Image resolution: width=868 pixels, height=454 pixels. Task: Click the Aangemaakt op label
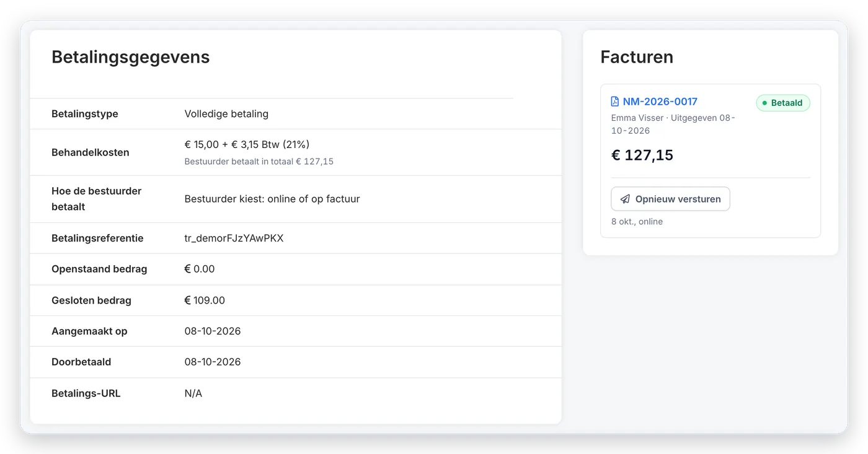click(x=89, y=331)
